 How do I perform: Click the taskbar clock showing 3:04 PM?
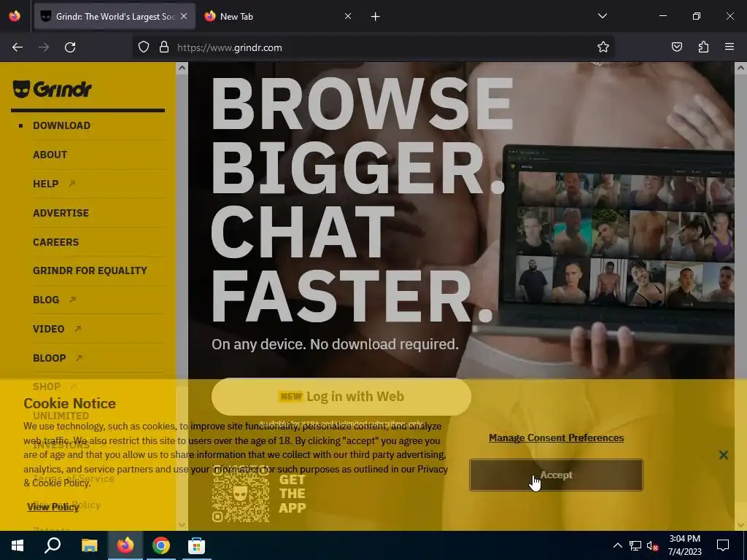[x=684, y=545]
